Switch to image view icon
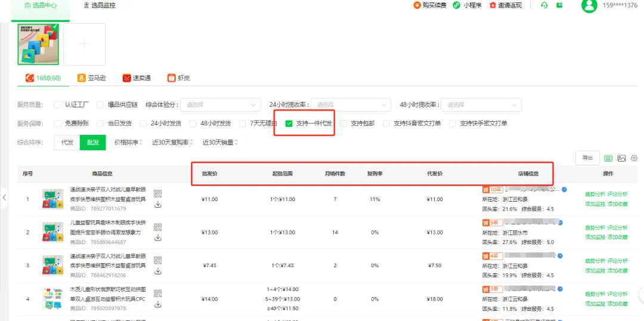Image resolution: width=644 pixels, height=321 pixels. (621, 158)
